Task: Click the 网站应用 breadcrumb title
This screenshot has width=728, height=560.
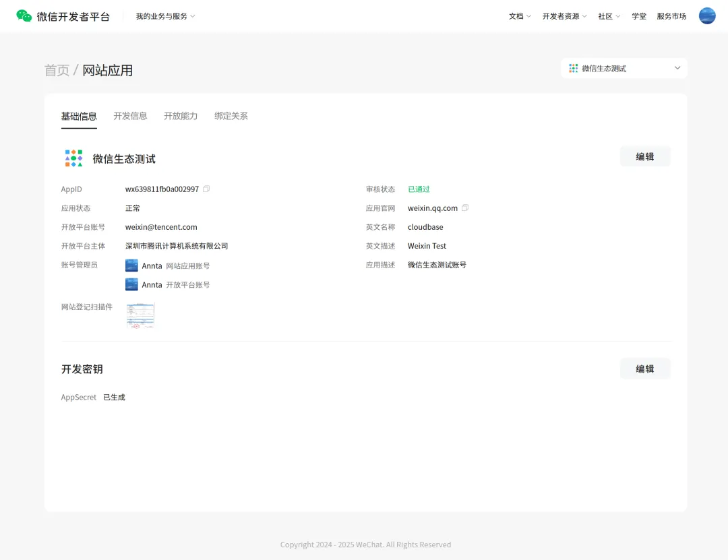Action: 108,71
